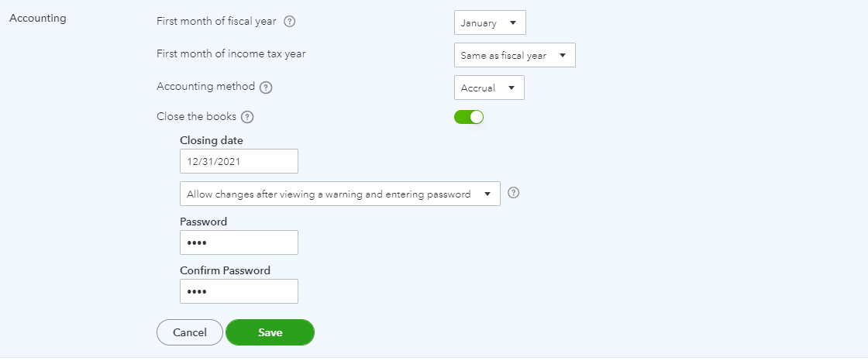
Task: View help icon next to Close the books
Action: coord(247,118)
